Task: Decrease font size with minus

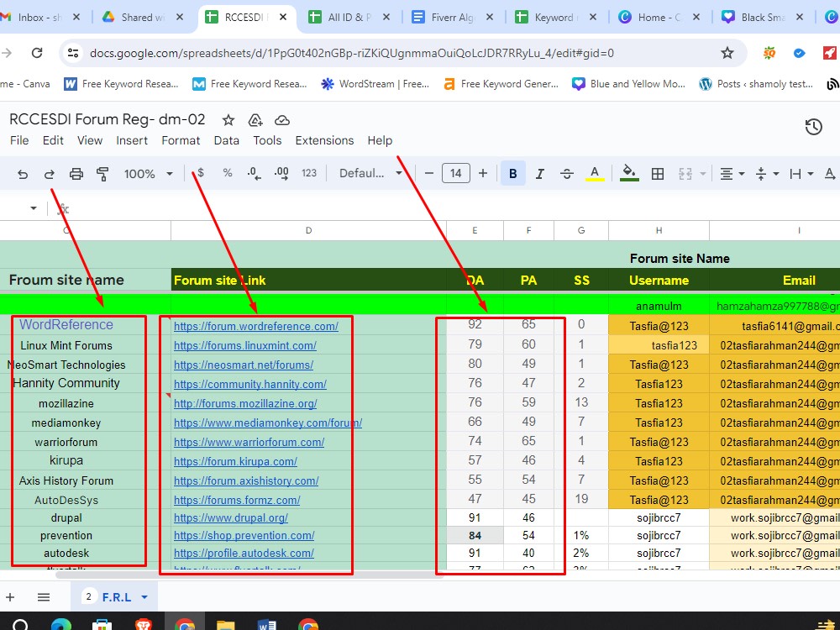Action: pyautogui.click(x=428, y=173)
